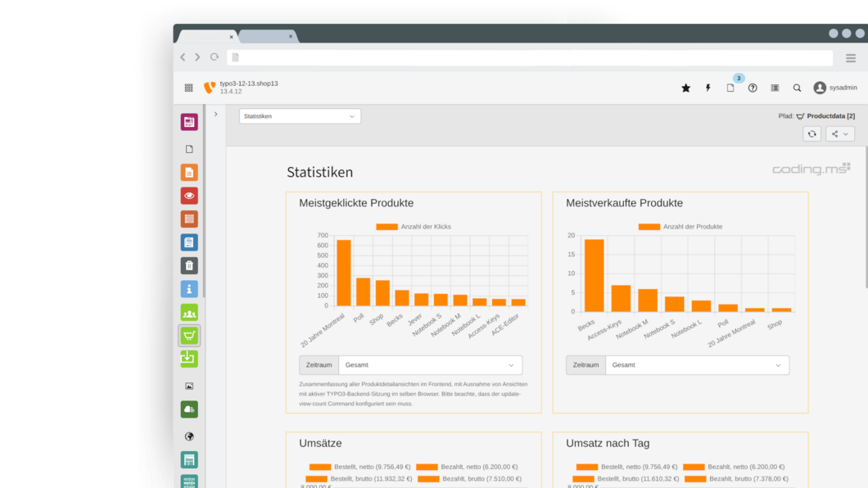
Task: Open the documents icon showing badge 3
Action: (x=730, y=88)
